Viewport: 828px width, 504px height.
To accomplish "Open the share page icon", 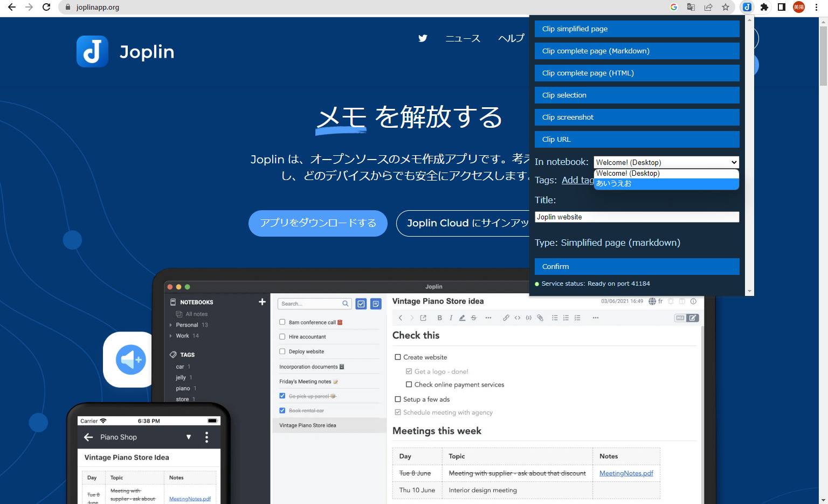I will coord(708,7).
